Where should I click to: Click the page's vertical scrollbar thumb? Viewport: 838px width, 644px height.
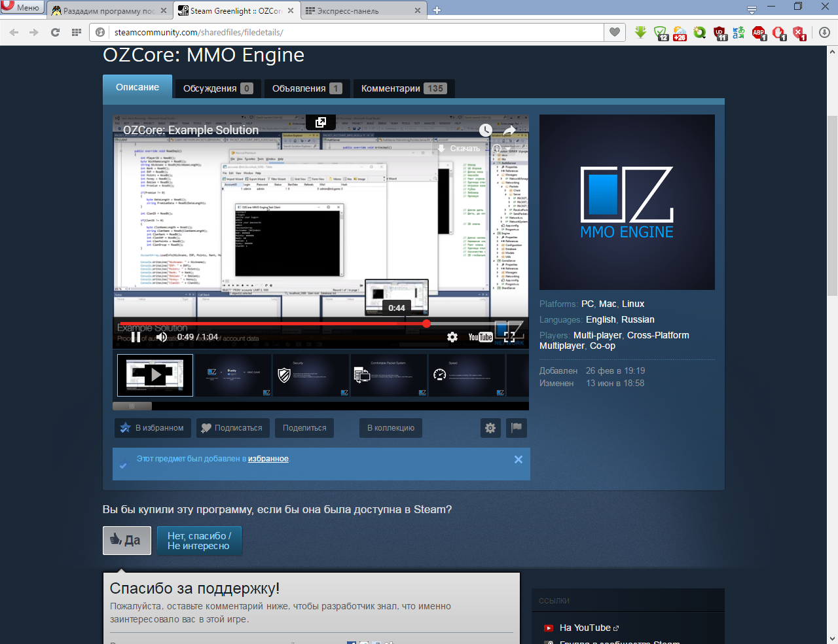point(832,206)
